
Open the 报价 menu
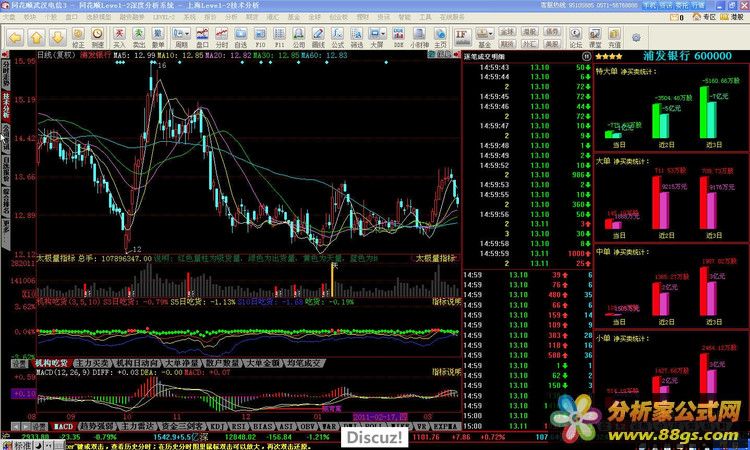tap(210, 17)
